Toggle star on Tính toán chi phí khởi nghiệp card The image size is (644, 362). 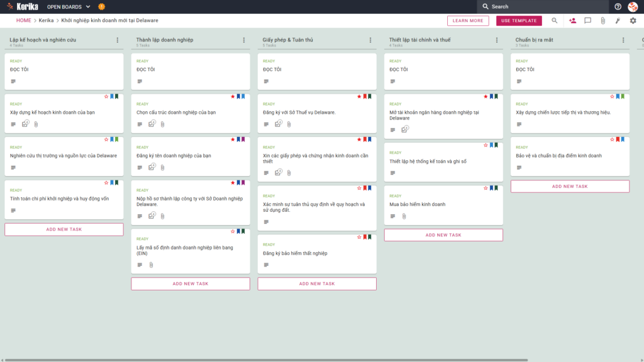106,183
